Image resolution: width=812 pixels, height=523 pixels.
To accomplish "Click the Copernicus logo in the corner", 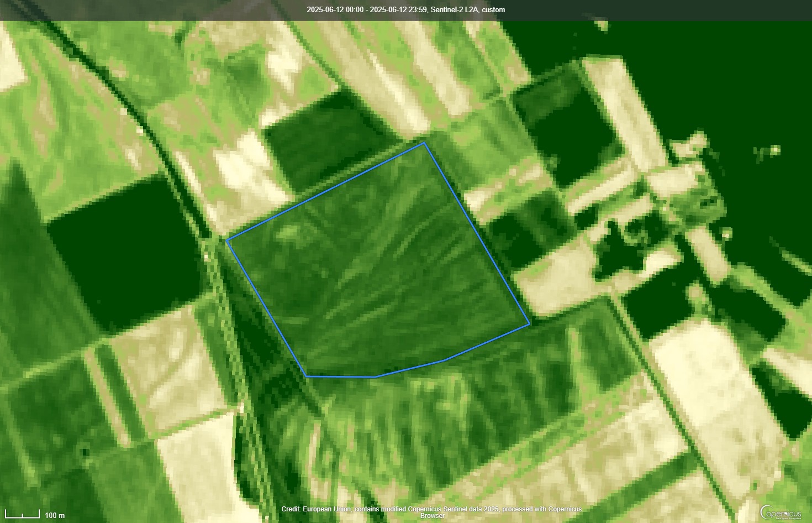I will 780,512.
